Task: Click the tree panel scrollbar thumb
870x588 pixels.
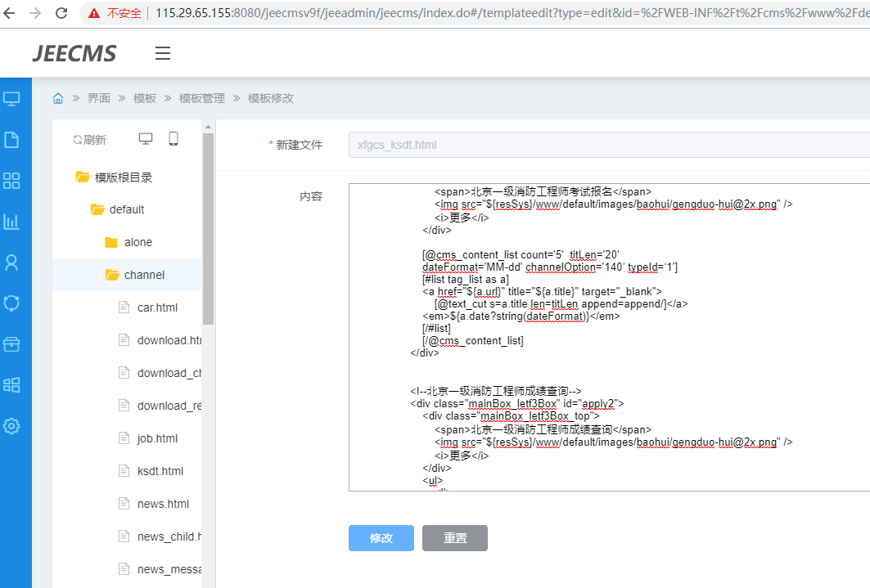Action: pos(208,229)
